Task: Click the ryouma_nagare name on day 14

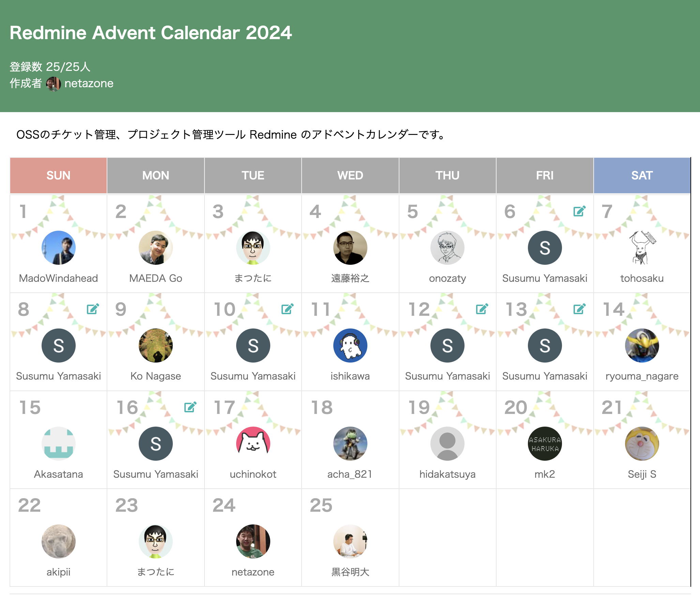Action: pyautogui.click(x=642, y=376)
